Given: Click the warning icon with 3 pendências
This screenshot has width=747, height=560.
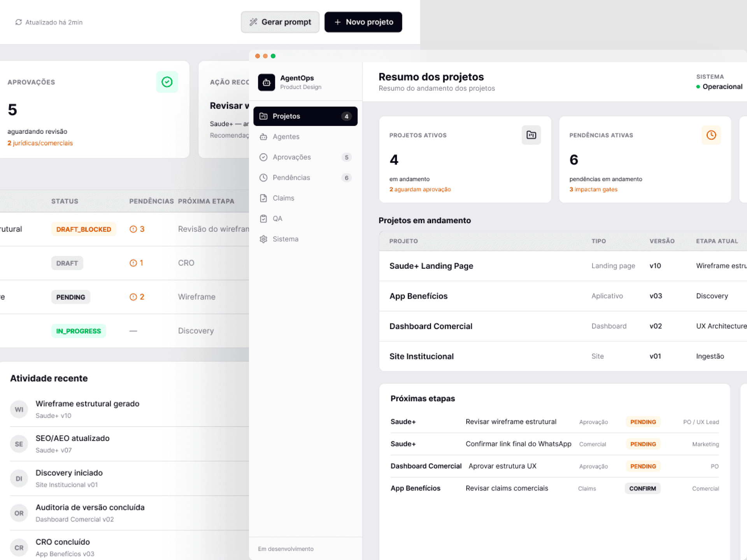Looking at the screenshot, I should [133, 229].
